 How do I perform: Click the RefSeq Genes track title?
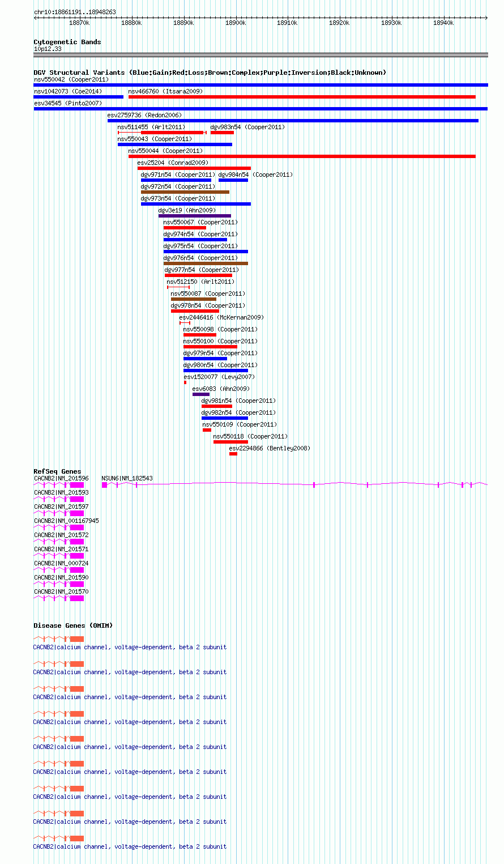pyautogui.click(x=57, y=471)
